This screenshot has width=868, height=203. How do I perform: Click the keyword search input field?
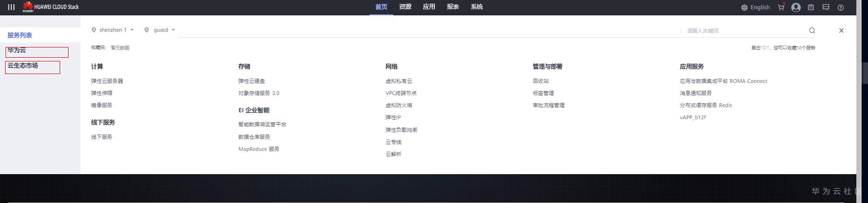tap(745, 31)
